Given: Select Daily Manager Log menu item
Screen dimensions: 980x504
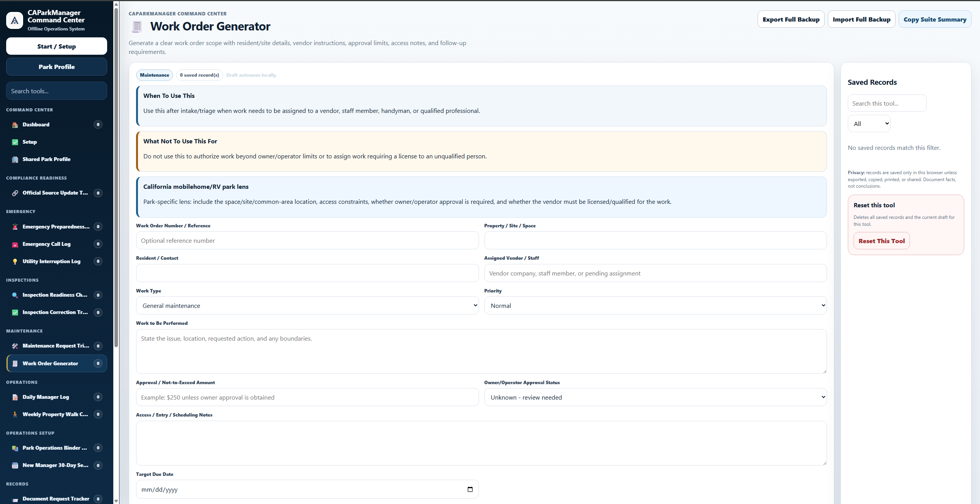Looking at the screenshot, I should click(x=57, y=397).
